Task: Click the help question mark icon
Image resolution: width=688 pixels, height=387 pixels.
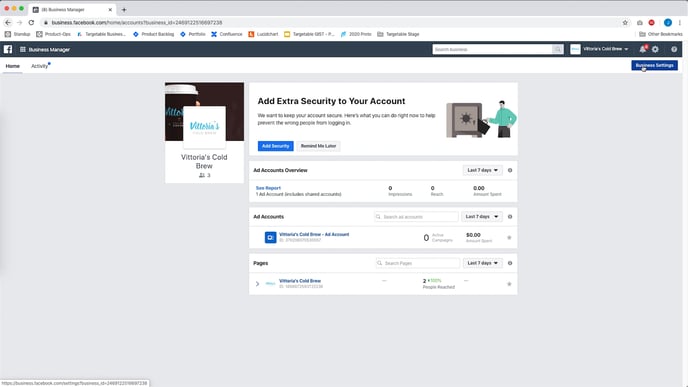Action: 674,49
